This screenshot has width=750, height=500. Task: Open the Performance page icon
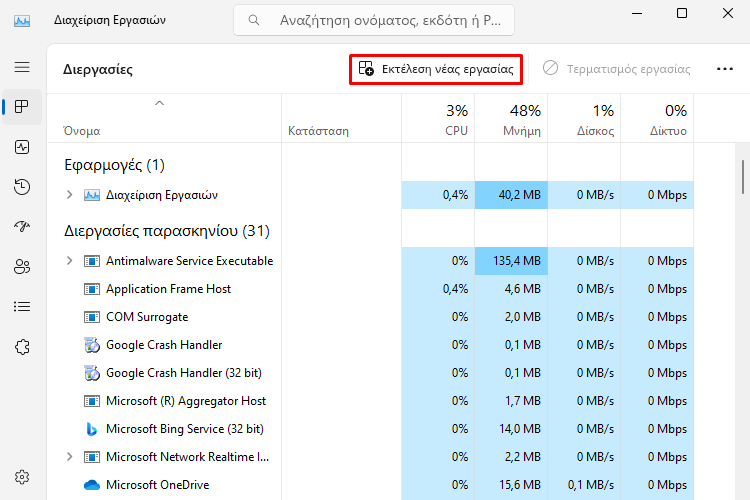[x=22, y=147]
